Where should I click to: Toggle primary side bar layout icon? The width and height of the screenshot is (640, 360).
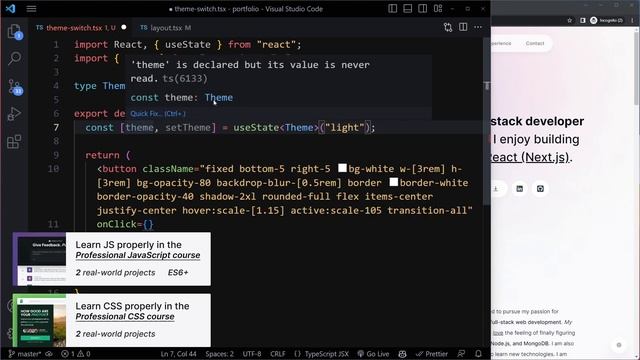(x=393, y=9)
